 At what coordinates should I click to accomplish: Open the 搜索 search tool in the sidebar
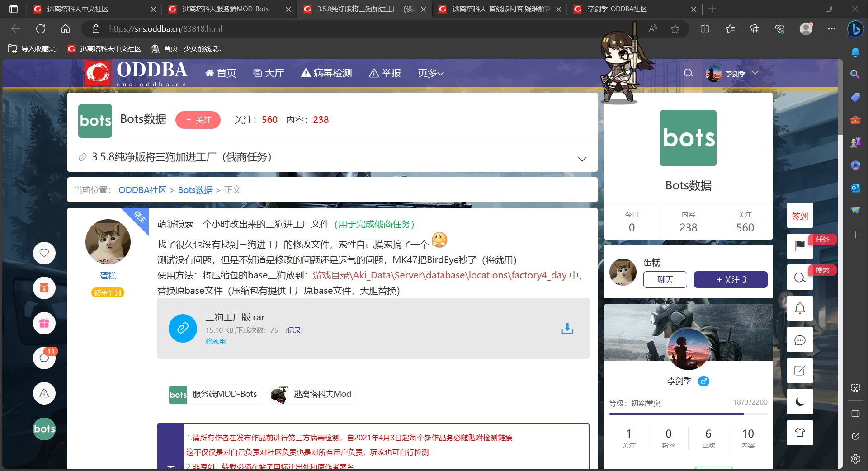pyautogui.click(x=799, y=278)
